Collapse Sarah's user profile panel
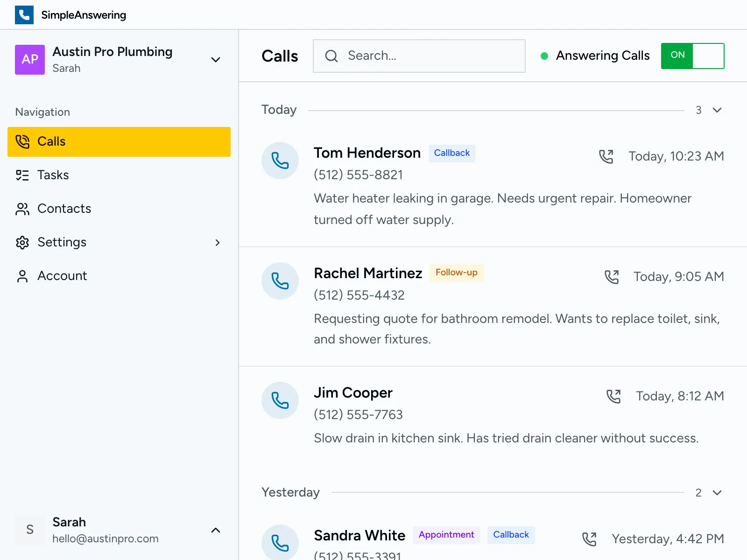This screenshot has height=560, width=747. point(215,530)
